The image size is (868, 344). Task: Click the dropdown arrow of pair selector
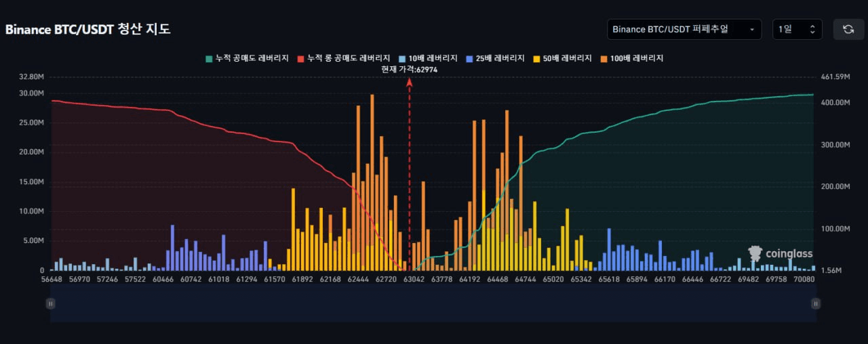click(x=751, y=29)
